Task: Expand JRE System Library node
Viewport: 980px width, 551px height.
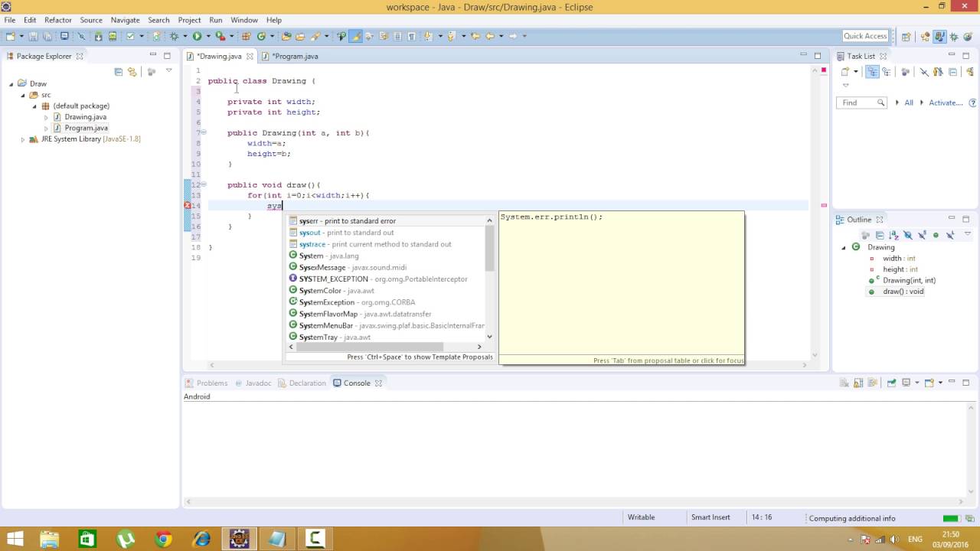Action: tap(23, 139)
